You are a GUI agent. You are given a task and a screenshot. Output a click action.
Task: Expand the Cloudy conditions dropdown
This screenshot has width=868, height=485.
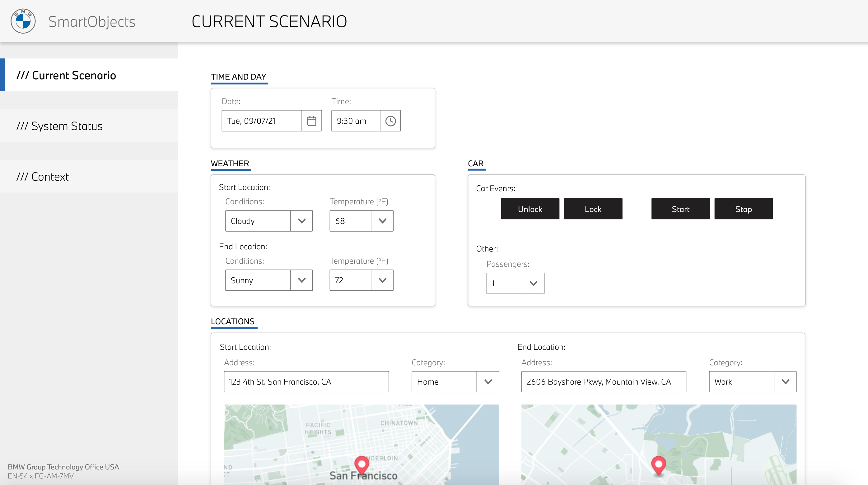(x=301, y=221)
